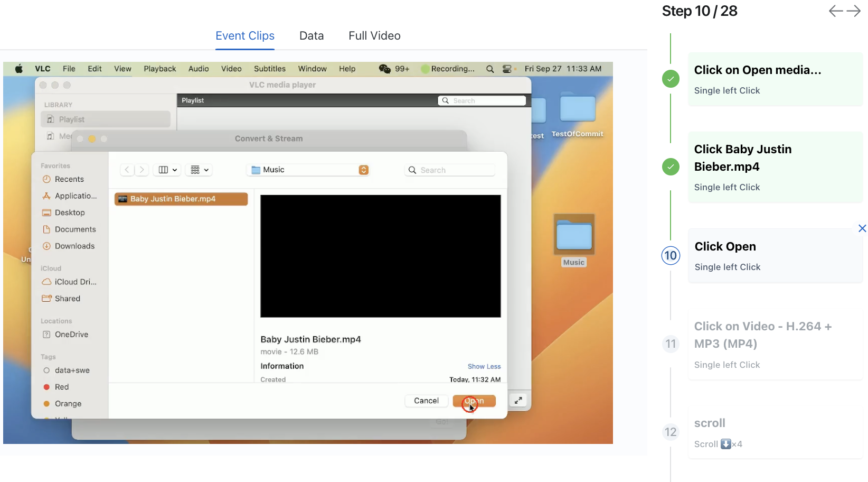Click the file dialog back chevron
The image size is (868, 482).
127,170
